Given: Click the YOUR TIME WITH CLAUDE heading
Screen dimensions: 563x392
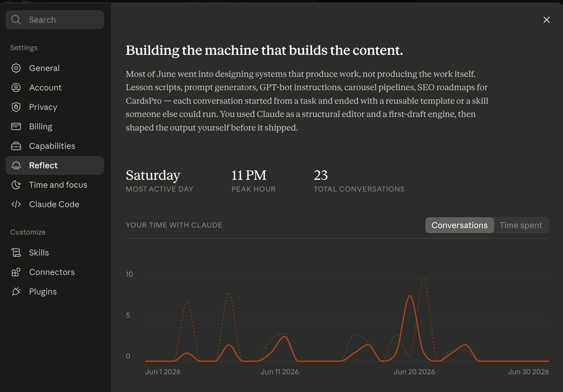Looking at the screenshot, I should click(174, 225).
